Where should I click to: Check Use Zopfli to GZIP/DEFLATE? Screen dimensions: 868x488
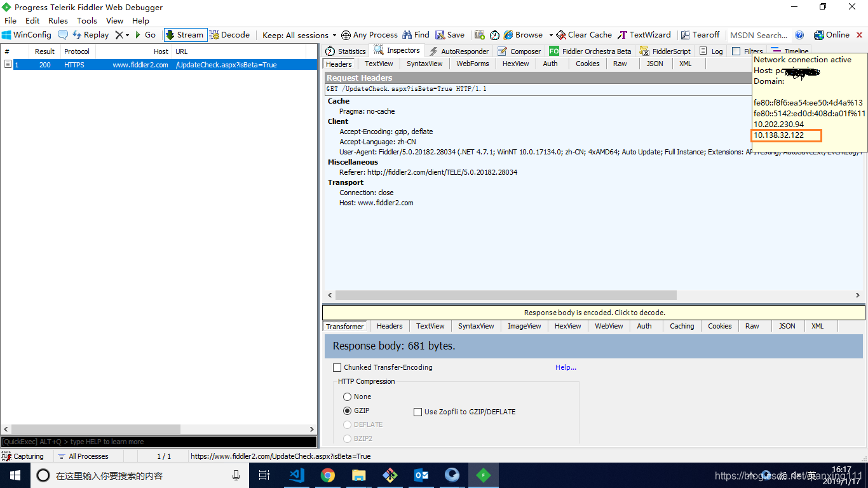pyautogui.click(x=417, y=412)
